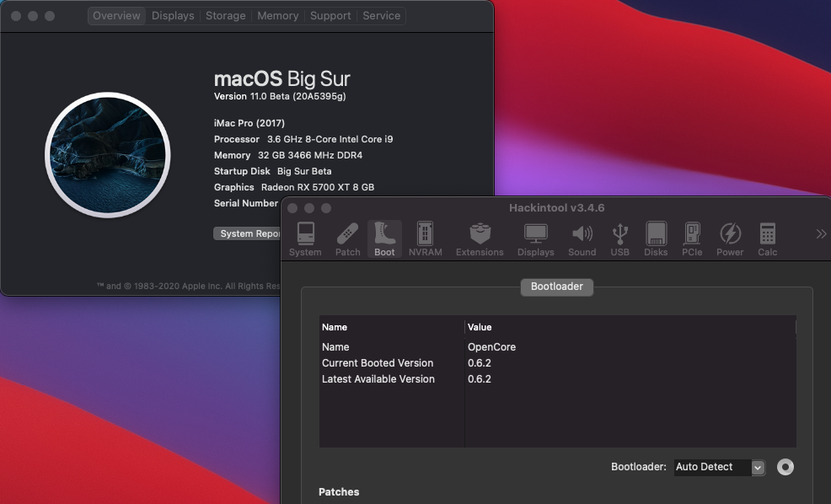The width and height of the screenshot is (831, 504).
Task: Click the round refresh icon beside Bootloader dropdown
Action: tap(785, 467)
